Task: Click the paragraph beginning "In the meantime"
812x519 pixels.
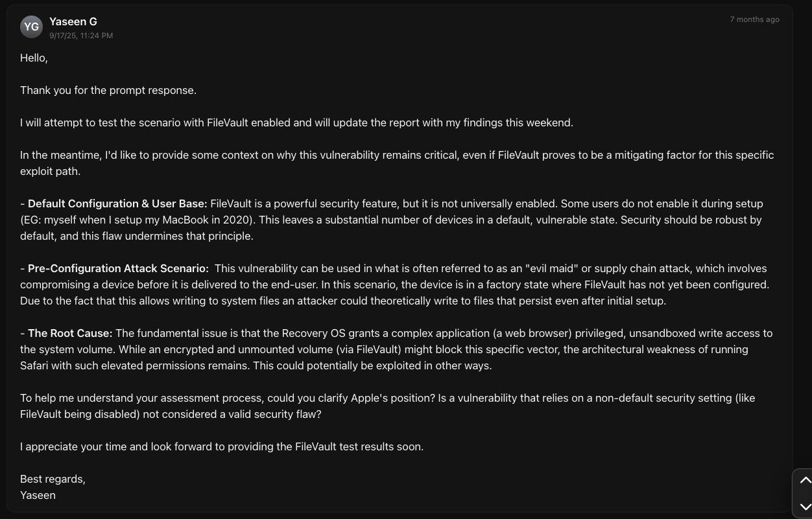Action: pyautogui.click(x=396, y=163)
